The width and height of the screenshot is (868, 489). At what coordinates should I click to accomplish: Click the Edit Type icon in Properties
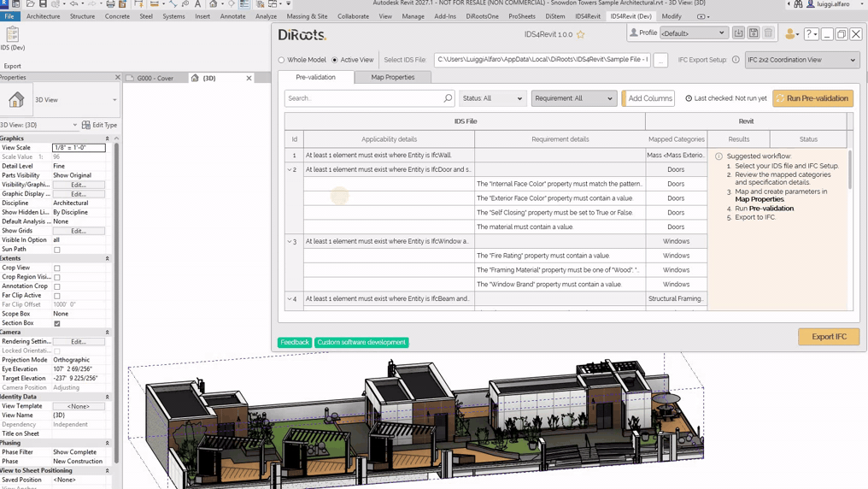coord(85,125)
